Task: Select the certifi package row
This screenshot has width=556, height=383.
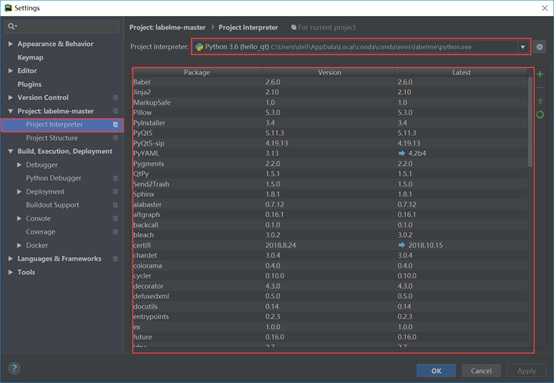Action: click(330, 245)
